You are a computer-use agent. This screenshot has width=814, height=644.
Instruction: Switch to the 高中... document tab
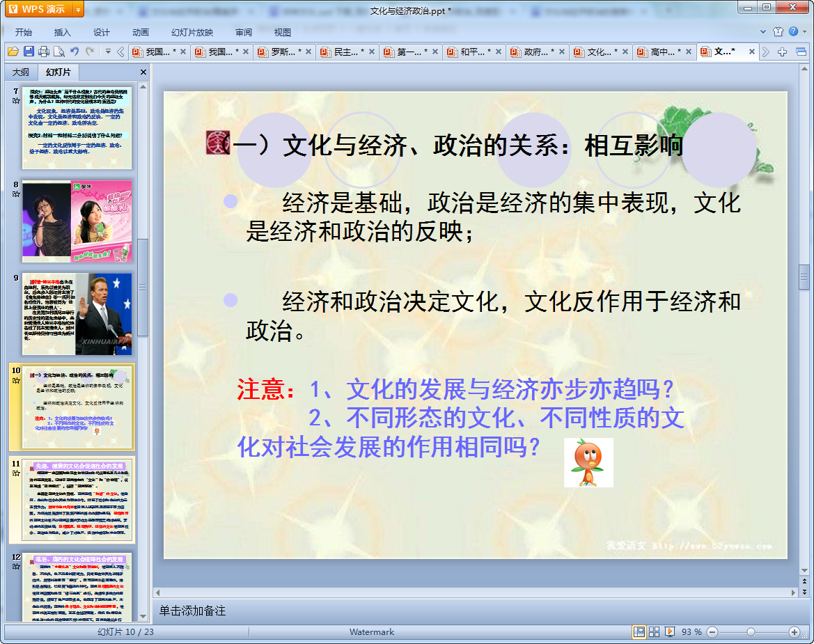coord(663,52)
